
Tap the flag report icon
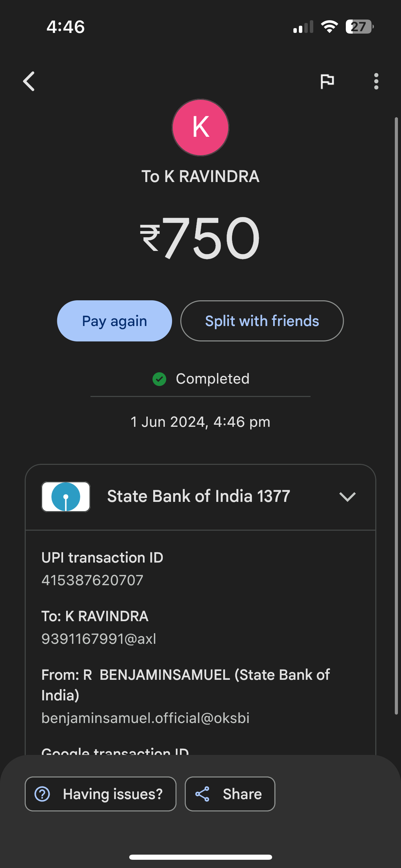[327, 81]
